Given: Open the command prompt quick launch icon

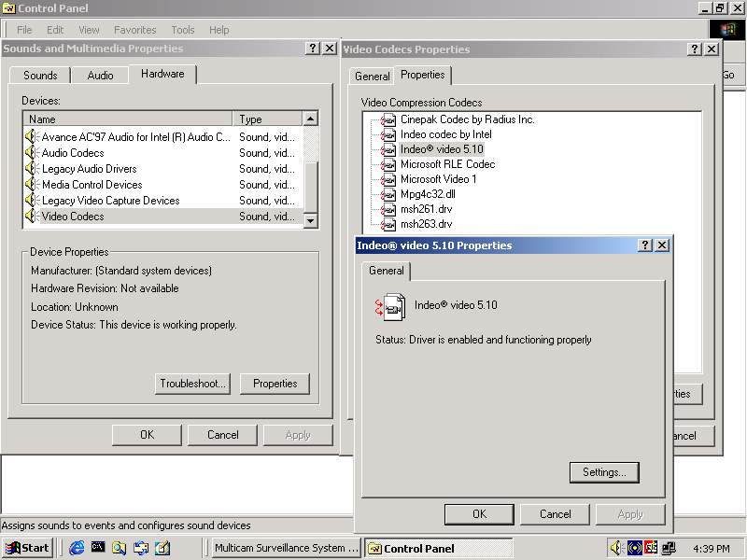Looking at the screenshot, I should [98, 547].
